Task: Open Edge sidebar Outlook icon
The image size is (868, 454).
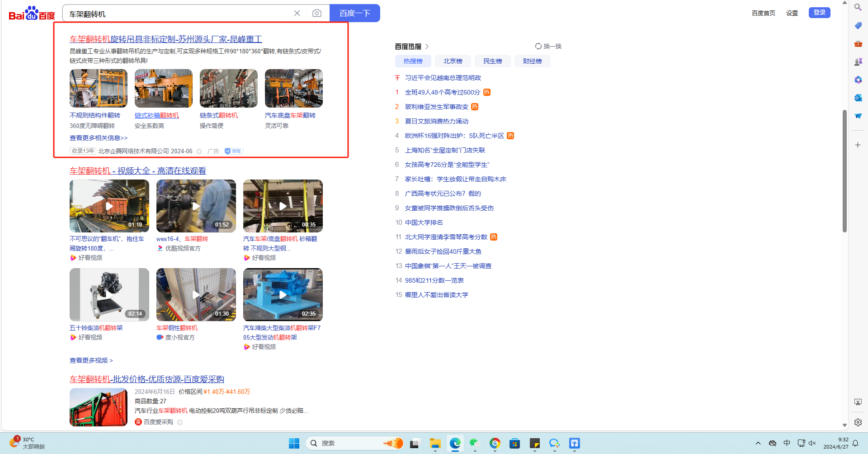Action: click(x=858, y=98)
